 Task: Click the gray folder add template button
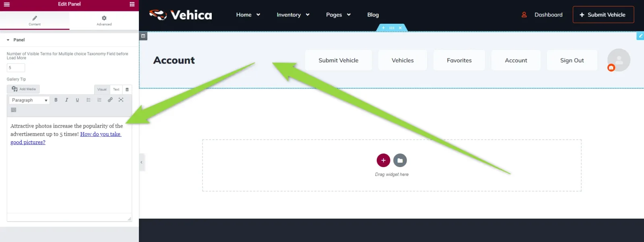[400, 160]
